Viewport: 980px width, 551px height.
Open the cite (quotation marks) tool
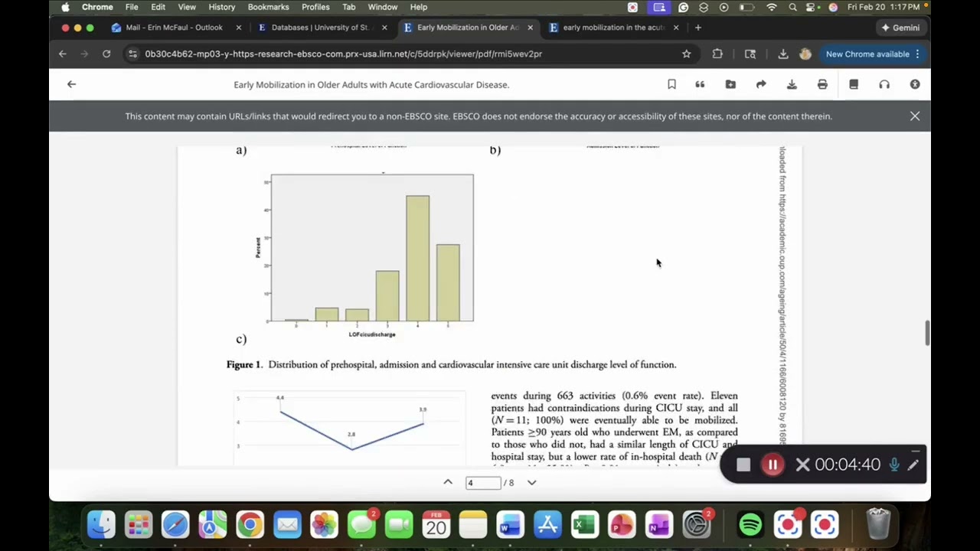pos(700,84)
